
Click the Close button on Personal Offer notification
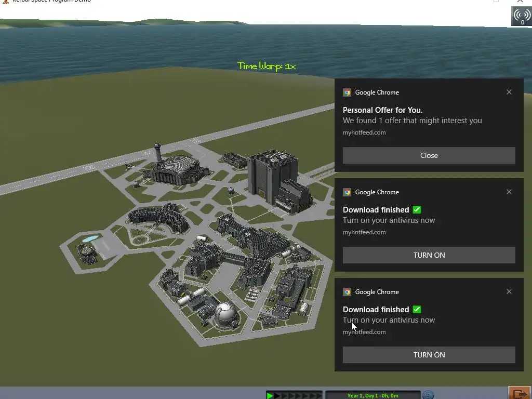tap(429, 155)
